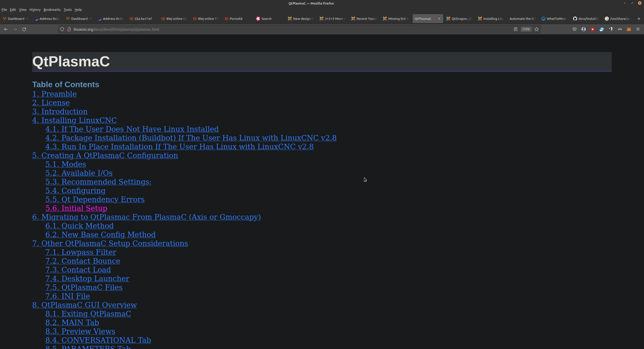Open the visited 5.6. Initial Setup link
Screen dimensions: 644x349
pyautogui.click(x=76, y=208)
